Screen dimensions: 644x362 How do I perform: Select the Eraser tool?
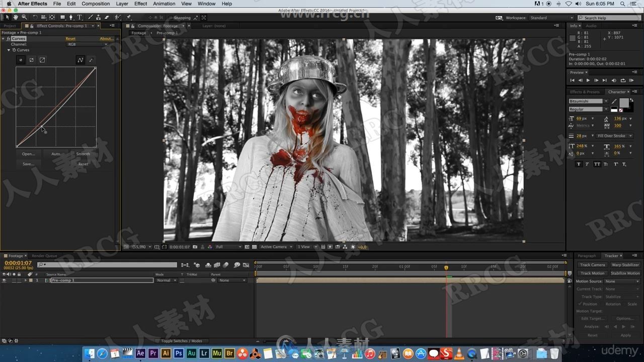[x=107, y=17]
